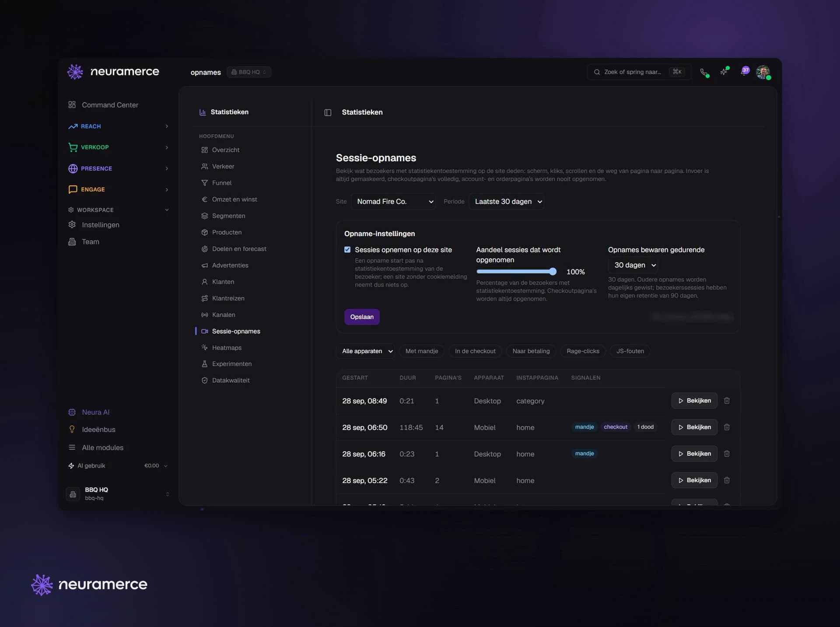Screen dimensions: 840x627
Task: Toggle the JS-fouten filter
Action: (x=630, y=351)
